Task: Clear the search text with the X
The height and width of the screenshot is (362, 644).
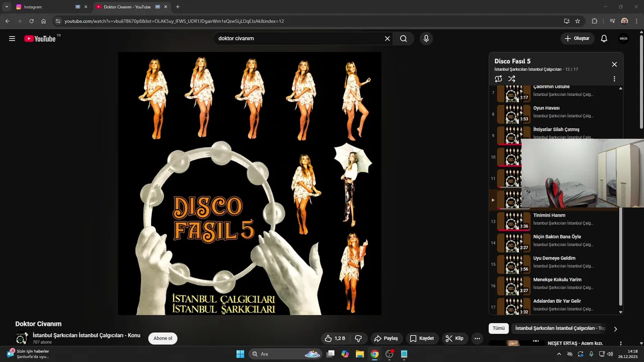Action: pos(387,39)
